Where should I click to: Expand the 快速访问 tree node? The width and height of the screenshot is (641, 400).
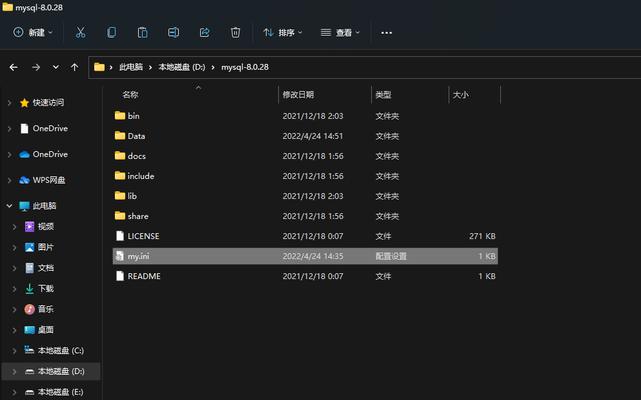[9, 103]
